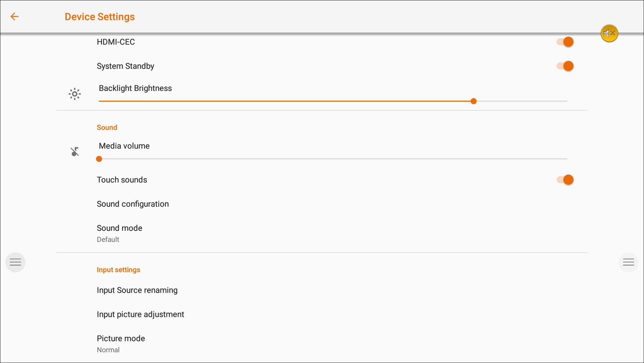644x363 pixels.
Task: Click the middle of the Media volume track
Action: pyautogui.click(x=333, y=159)
